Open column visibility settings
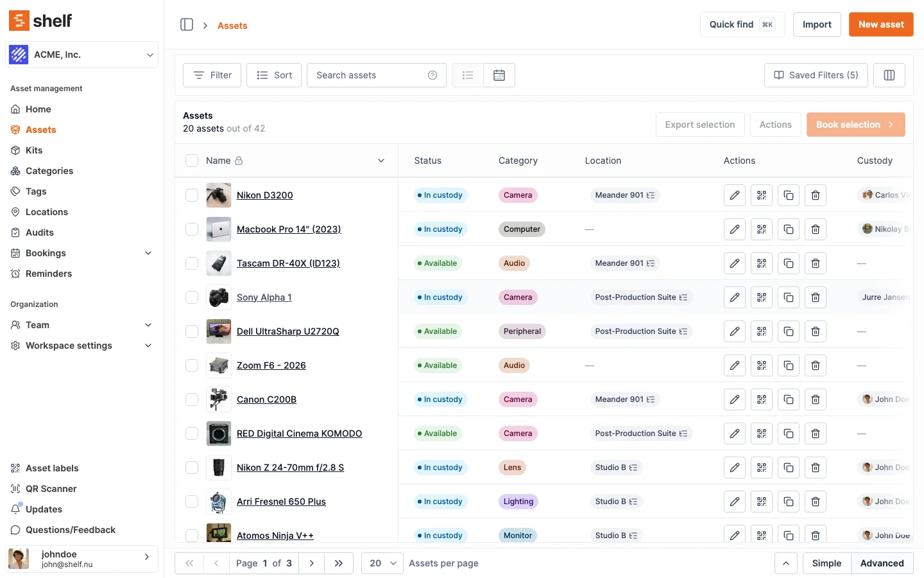Image resolution: width=924 pixels, height=578 pixels. tap(889, 75)
